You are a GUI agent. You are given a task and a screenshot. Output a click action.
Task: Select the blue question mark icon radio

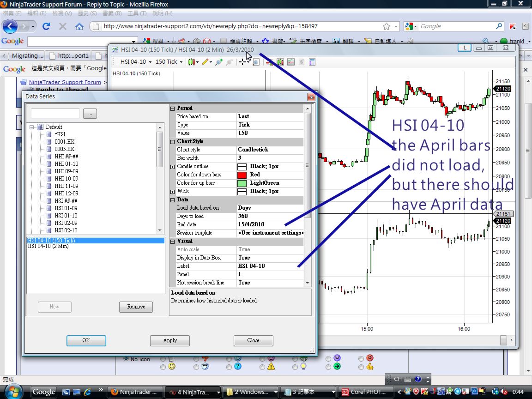(229, 367)
